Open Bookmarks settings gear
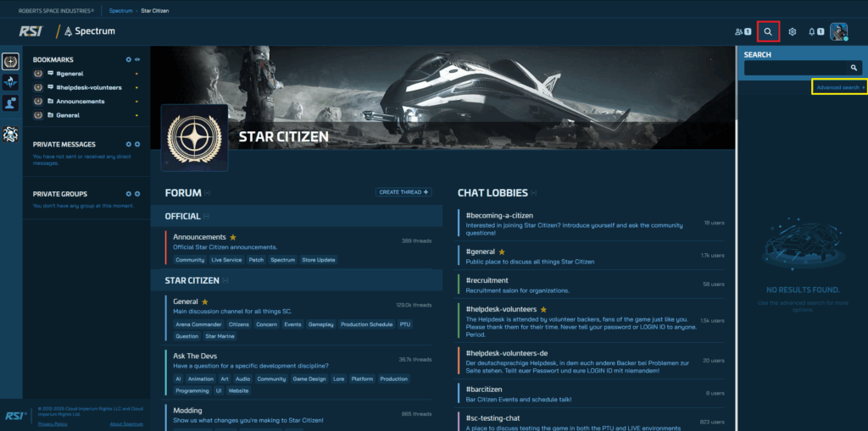 point(129,59)
